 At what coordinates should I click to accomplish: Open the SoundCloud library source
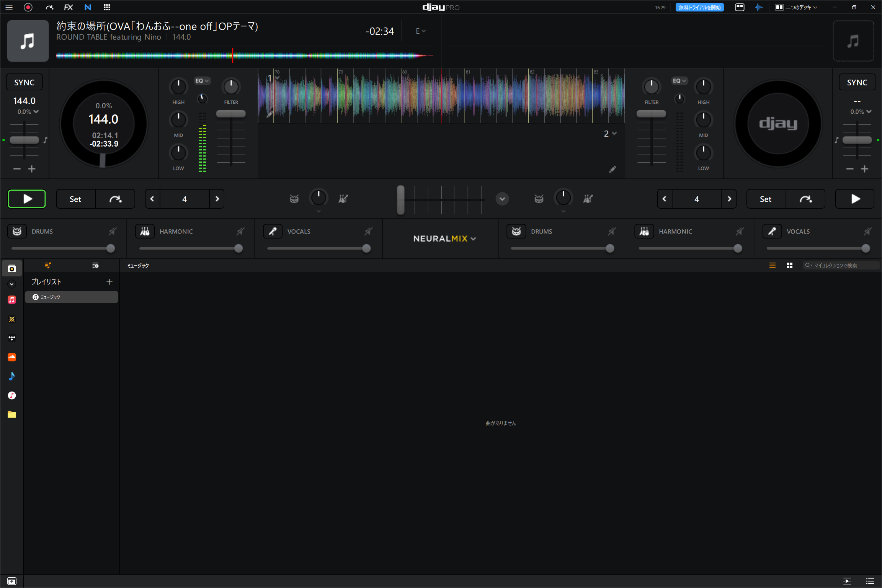click(x=12, y=357)
